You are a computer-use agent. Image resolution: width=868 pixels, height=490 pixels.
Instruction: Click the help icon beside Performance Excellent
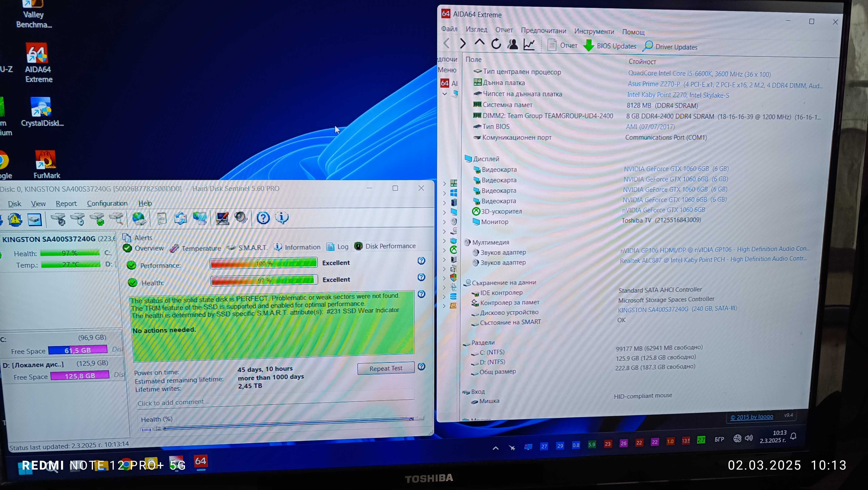(421, 261)
